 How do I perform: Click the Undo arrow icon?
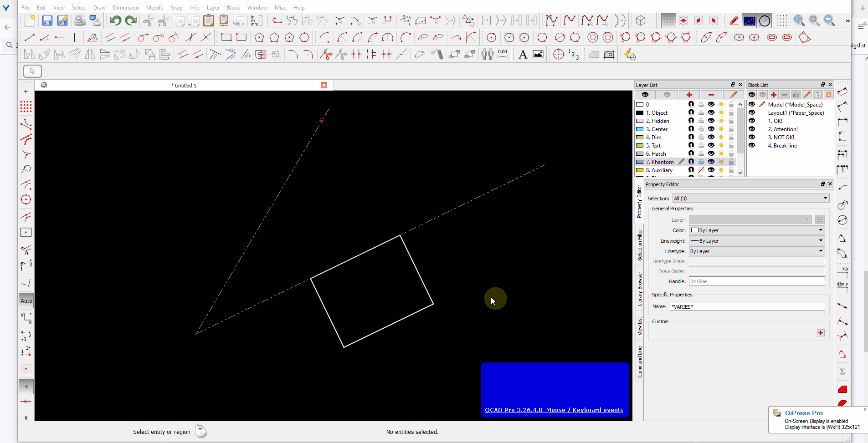pyautogui.click(x=115, y=20)
